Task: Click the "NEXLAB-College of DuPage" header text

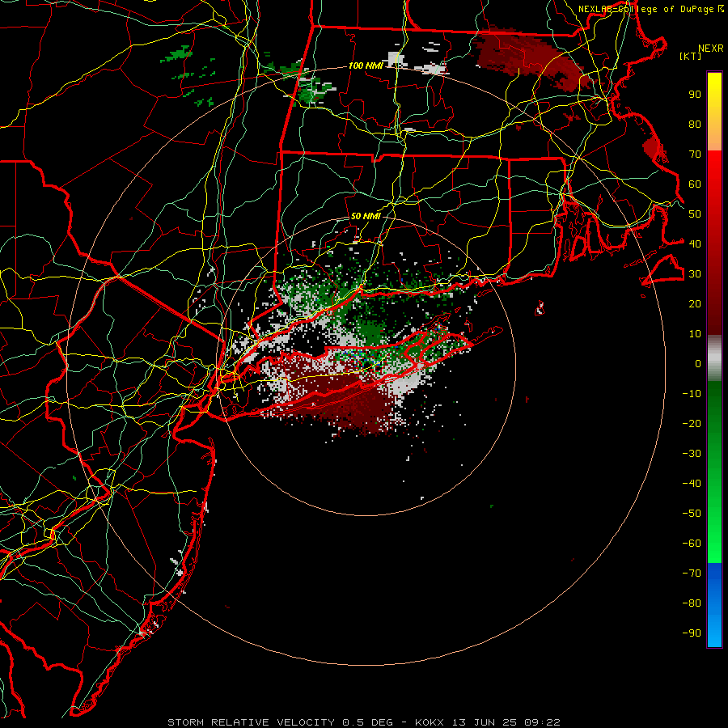Action: (x=647, y=9)
